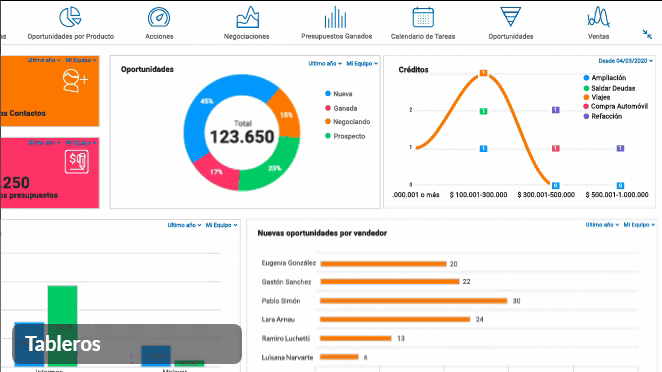The width and height of the screenshot is (662, 372).
Task: Click the collapse arrows icon at top right
Action: pos(647,34)
